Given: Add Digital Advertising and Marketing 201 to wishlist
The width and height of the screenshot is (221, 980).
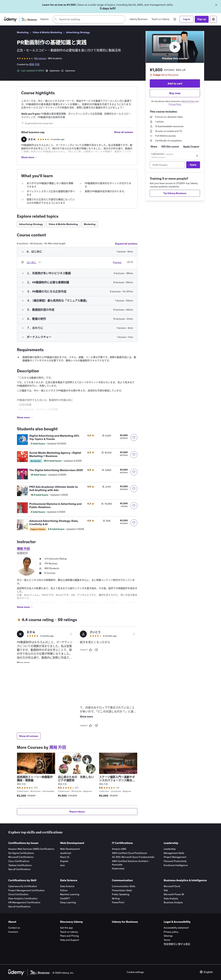Looking at the screenshot, I should (x=134, y=438).
